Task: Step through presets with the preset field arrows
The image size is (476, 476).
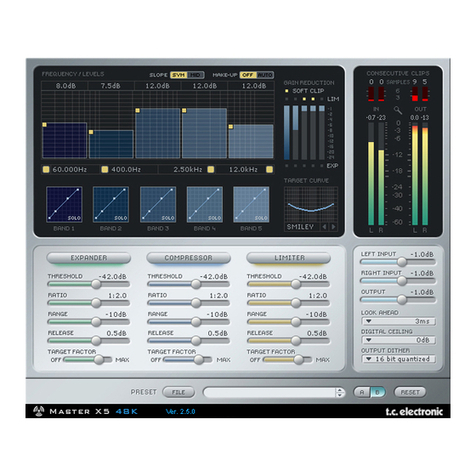Action: (340, 392)
